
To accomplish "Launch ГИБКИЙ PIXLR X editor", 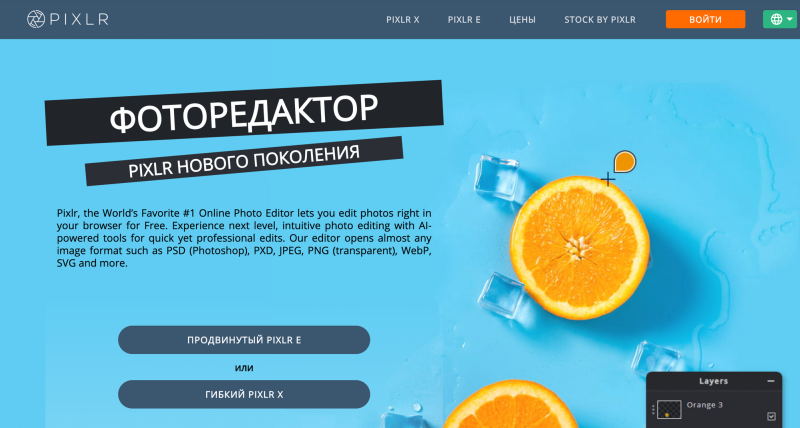I will 244,394.
